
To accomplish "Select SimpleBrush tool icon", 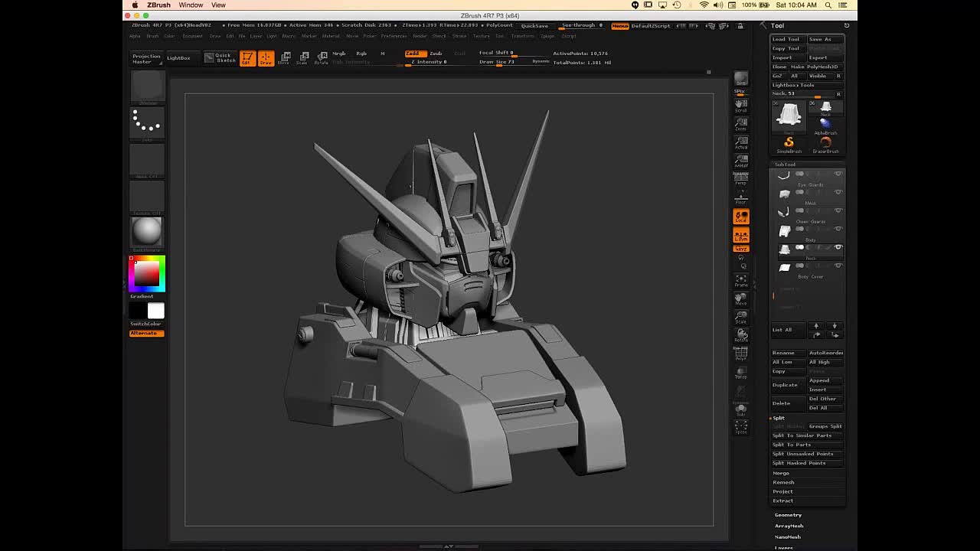I will point(789,145).
